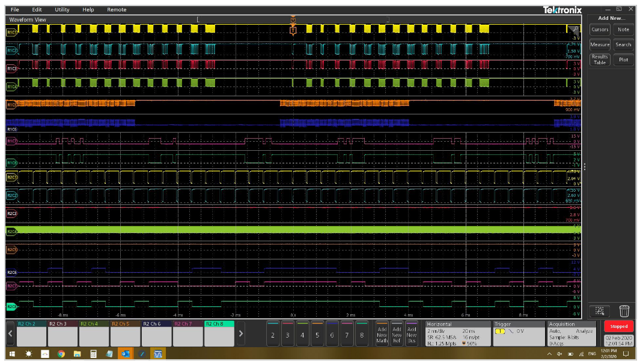Launch TekScope from the taskbar
The height and width of the screenshot is (364, 640).
click(159, 354)
